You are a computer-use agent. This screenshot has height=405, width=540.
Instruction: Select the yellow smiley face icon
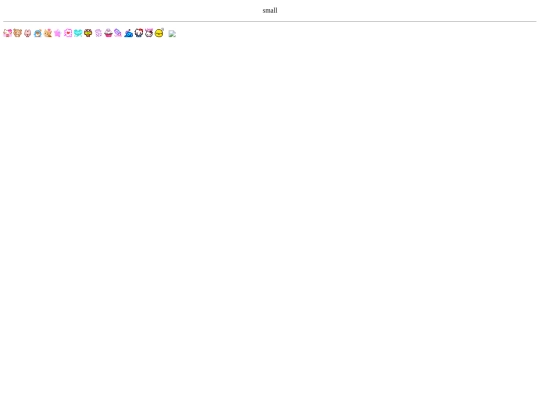point(159,33)
